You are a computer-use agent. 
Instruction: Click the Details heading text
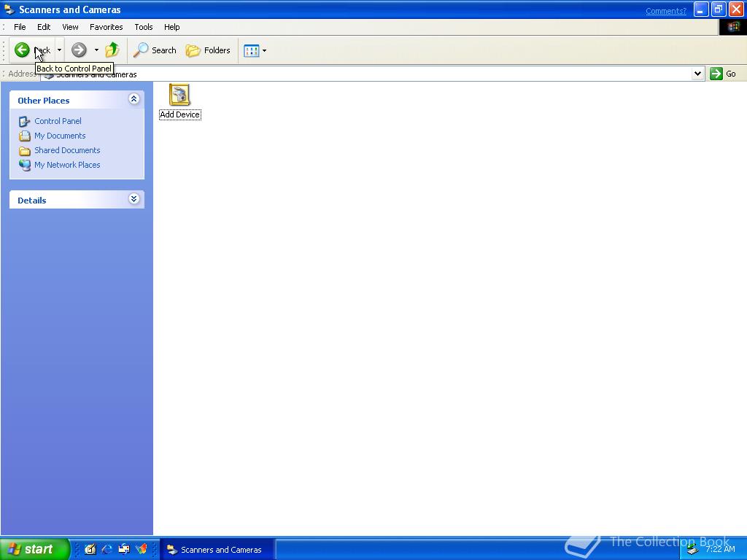32,201
